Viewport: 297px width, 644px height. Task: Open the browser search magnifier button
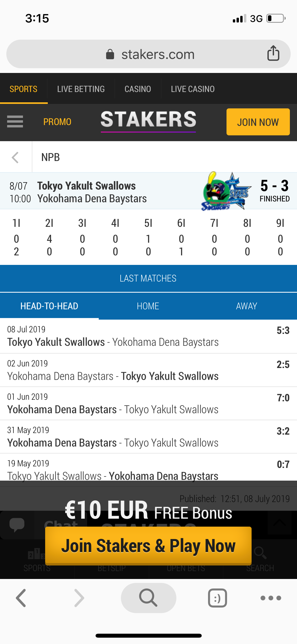point(148,598)
